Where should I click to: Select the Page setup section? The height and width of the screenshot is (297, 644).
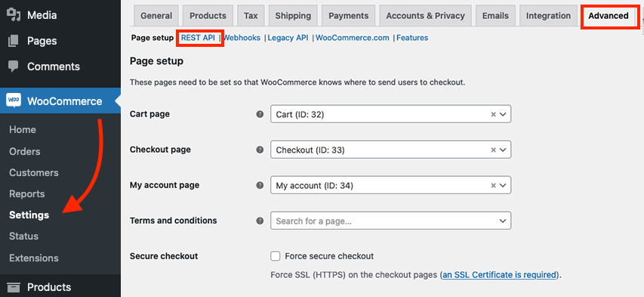pyautogui.click(x=153, y=38)
